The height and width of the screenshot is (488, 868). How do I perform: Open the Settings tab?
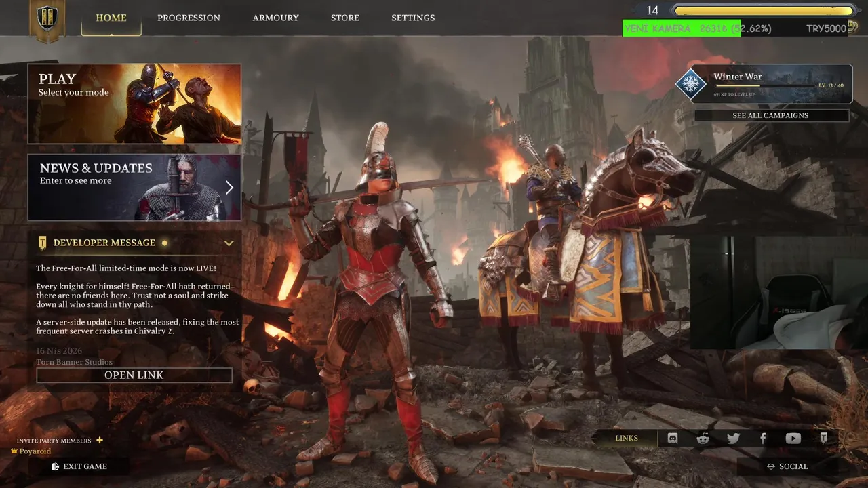click(413, 18)
